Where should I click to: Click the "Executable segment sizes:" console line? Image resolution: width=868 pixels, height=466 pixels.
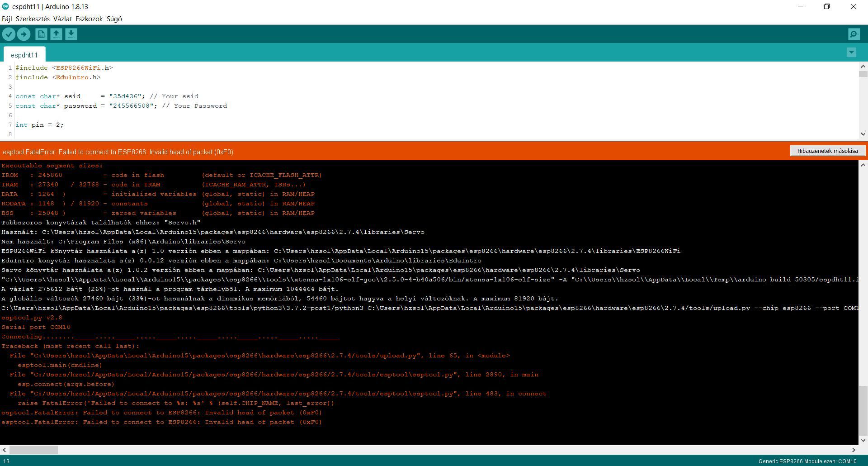[52, 166]
